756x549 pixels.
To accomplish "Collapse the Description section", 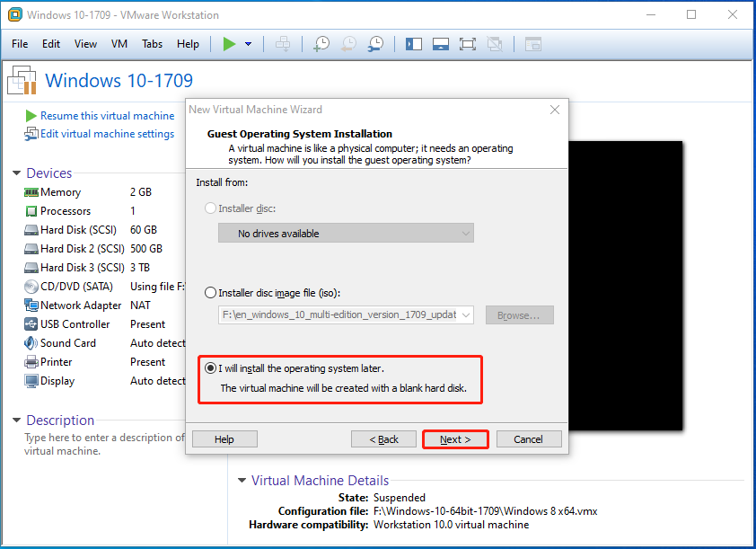I will 16,421.
